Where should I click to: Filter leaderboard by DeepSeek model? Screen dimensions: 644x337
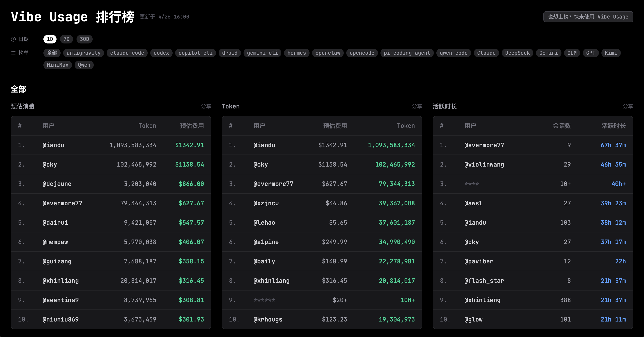tap(517, 53)
